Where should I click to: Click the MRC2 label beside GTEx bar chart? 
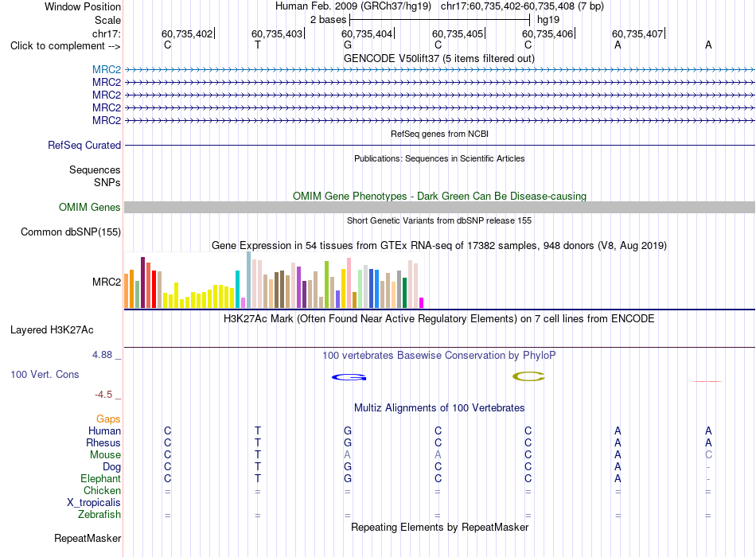107,282
